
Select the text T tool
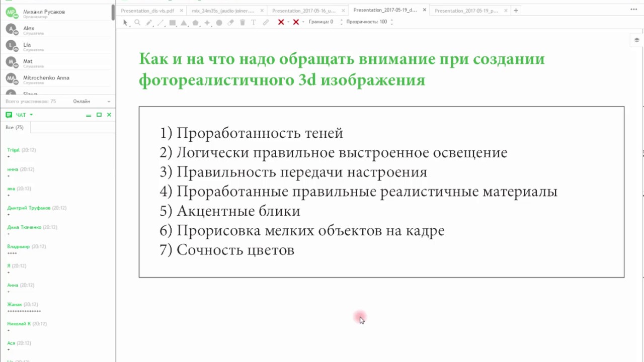[254, 22]
